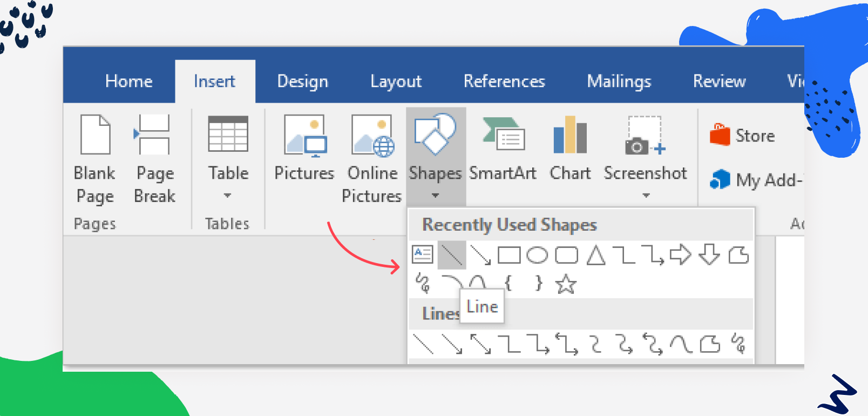The height and width of the screenshot is (416, 868).
Task: Click the Recently Used Shapes heading
Action: 510,224
